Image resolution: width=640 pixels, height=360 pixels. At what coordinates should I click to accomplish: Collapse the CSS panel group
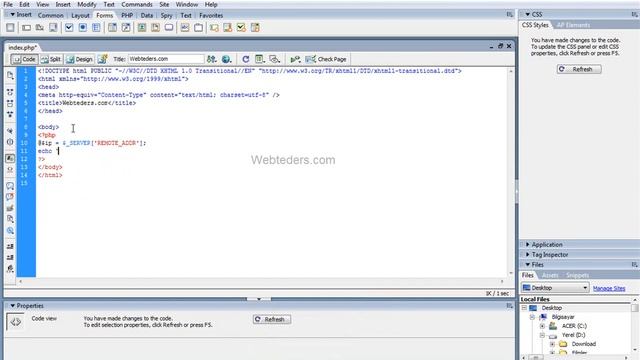coord(527,14)
